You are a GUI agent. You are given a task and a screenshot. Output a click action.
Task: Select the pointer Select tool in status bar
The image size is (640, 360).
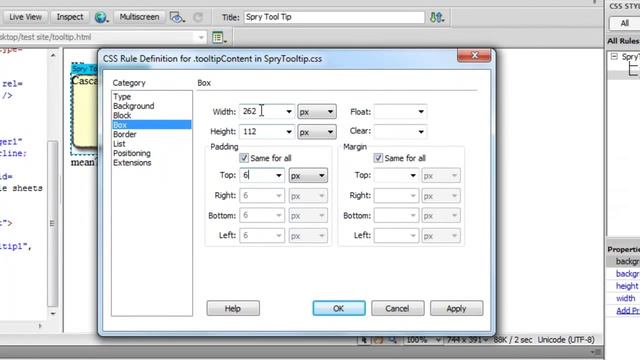(364, 340)
